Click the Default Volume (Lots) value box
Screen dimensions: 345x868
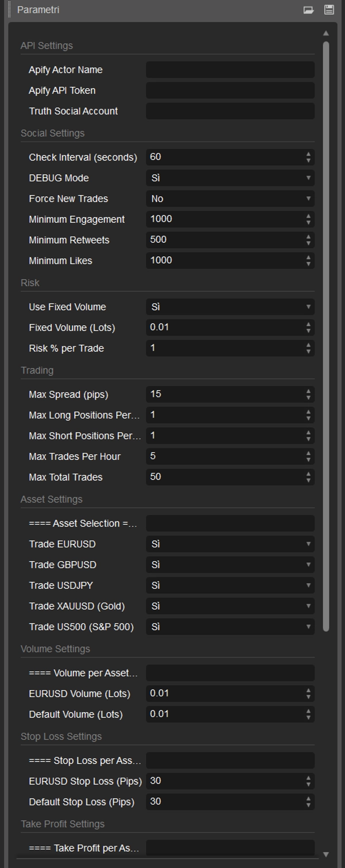(x=224, y=714)
